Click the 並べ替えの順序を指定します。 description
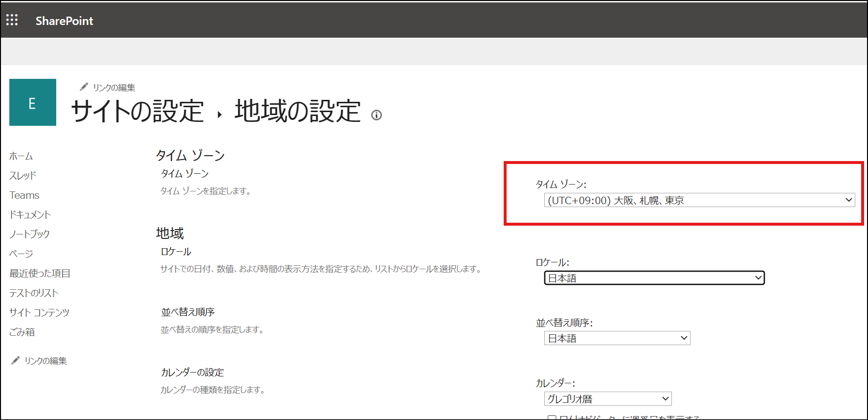Image resolution: width=868 pixels, height=420 pixels. (x=212, y=329)
